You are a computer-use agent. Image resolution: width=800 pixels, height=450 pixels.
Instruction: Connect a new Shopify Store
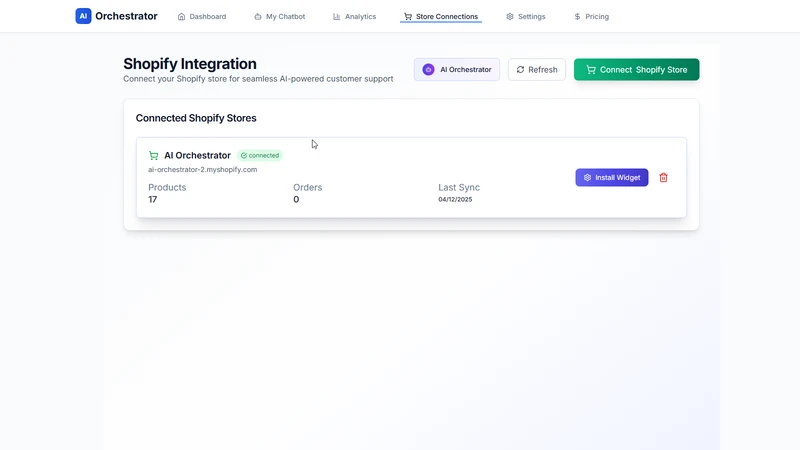(x=636, y=69)
